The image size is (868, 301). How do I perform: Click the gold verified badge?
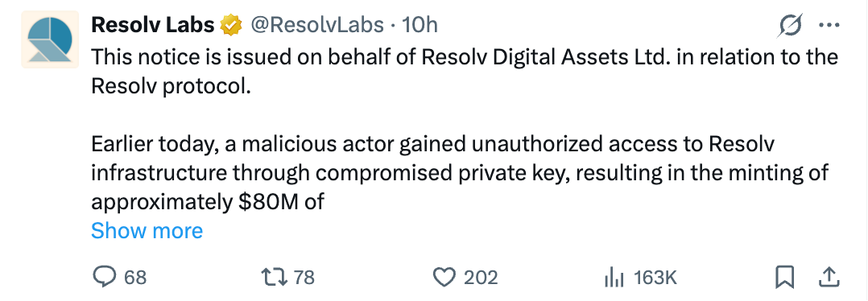pos(231,26)
